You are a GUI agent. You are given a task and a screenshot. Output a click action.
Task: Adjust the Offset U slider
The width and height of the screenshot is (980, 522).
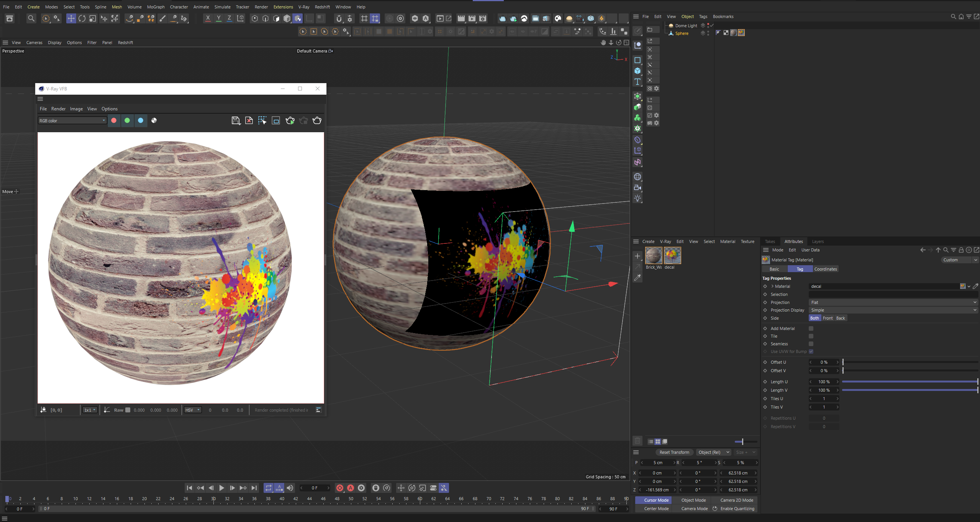click(x=910, y=362)
